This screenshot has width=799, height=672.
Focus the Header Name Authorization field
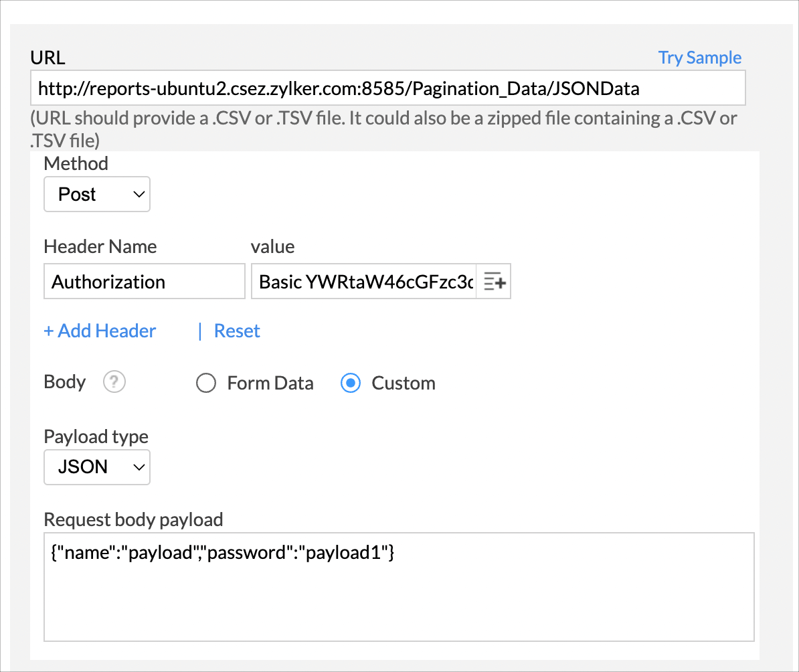pyautogui.click(x=145, y=282)
